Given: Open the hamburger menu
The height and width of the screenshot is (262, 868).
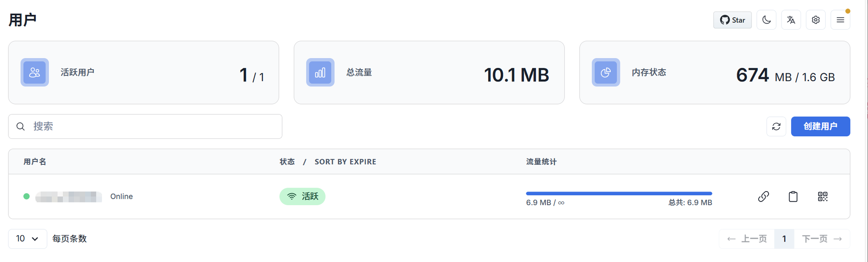Looking at the screenshot, I should point(840,20).
